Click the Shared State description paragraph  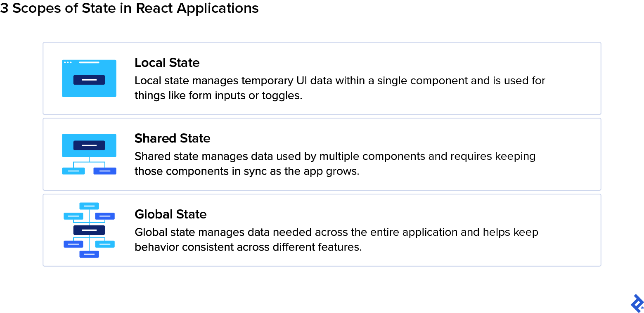click(335, 164)
